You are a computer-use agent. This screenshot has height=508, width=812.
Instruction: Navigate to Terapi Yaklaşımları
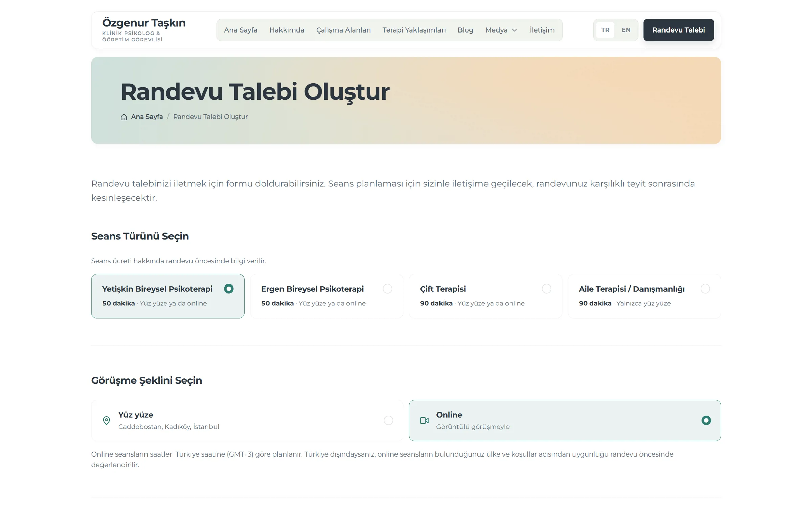[x=414, y=30]
